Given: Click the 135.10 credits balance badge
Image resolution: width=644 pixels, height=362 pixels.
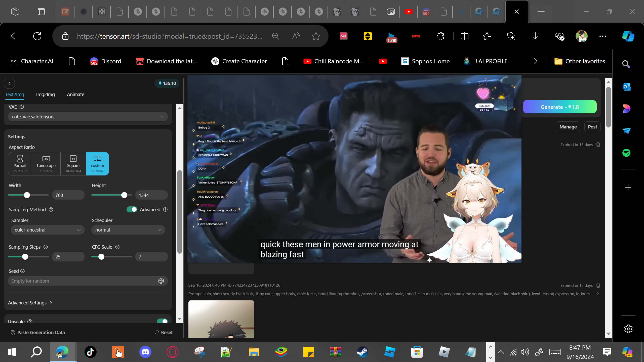Looking at the screenshot, I should point(167,83).
